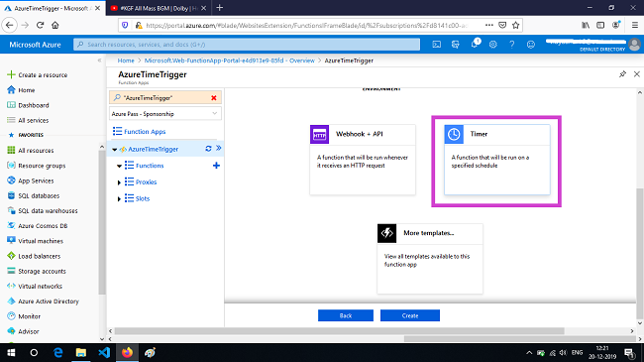Screen dimensions: 644x362
Task: Expand the AzureTimeTrigger double-chevron panel
Action: pos(219,148)
